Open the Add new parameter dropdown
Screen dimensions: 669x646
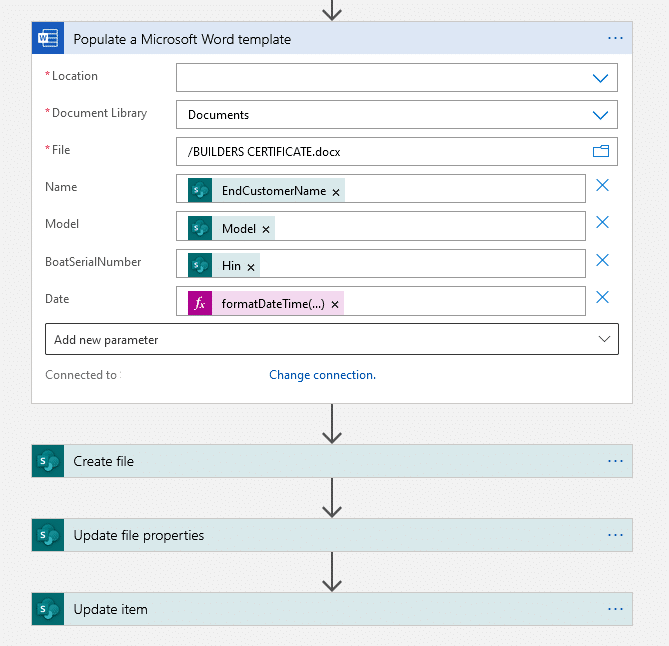pos(332,340)
